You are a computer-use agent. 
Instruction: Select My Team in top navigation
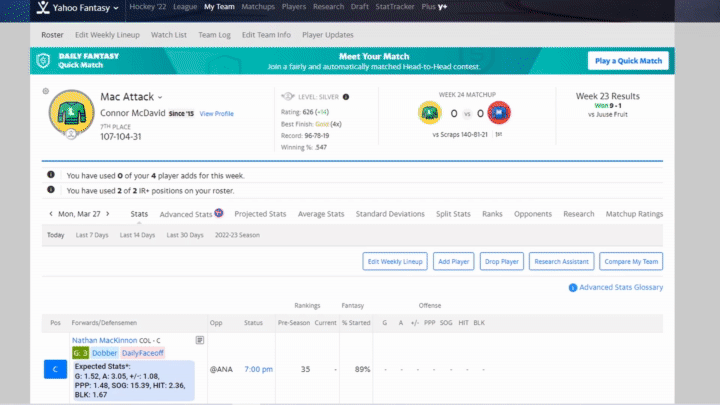[x=219, y=6]
